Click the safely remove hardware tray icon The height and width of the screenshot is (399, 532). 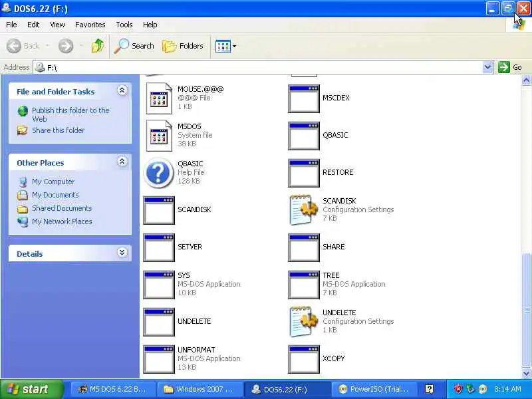[470, 389]
